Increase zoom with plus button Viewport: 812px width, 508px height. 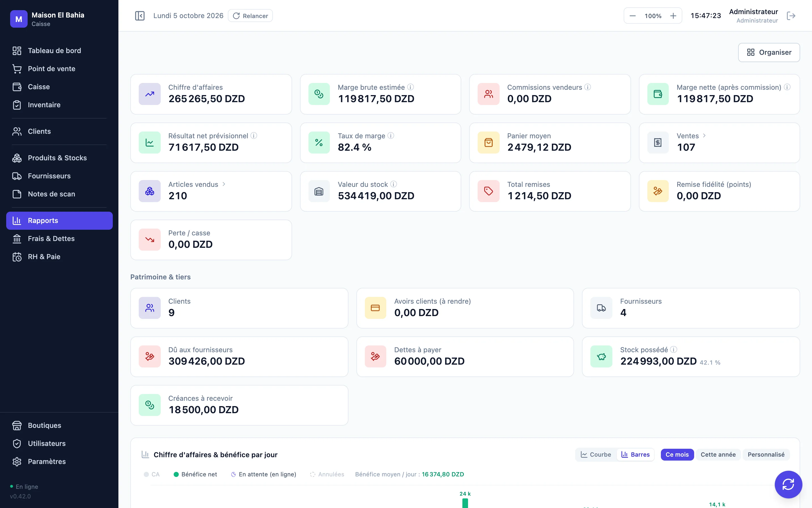coord(673,16)
